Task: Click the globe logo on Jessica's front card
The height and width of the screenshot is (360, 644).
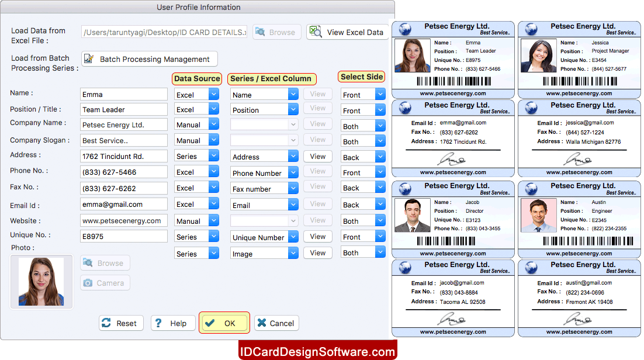Action: click(x=531, y=29)
